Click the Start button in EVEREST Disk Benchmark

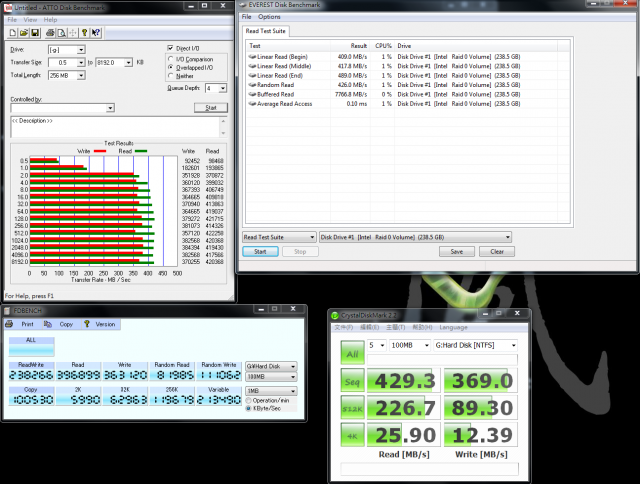(x=260, y=251)
